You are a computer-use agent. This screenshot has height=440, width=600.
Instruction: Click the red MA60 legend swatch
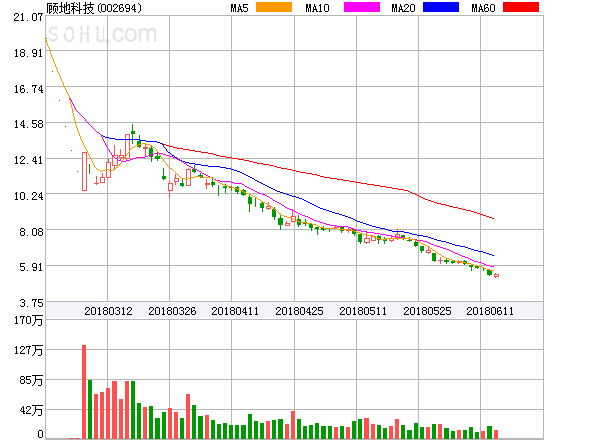tap(520, 7)
